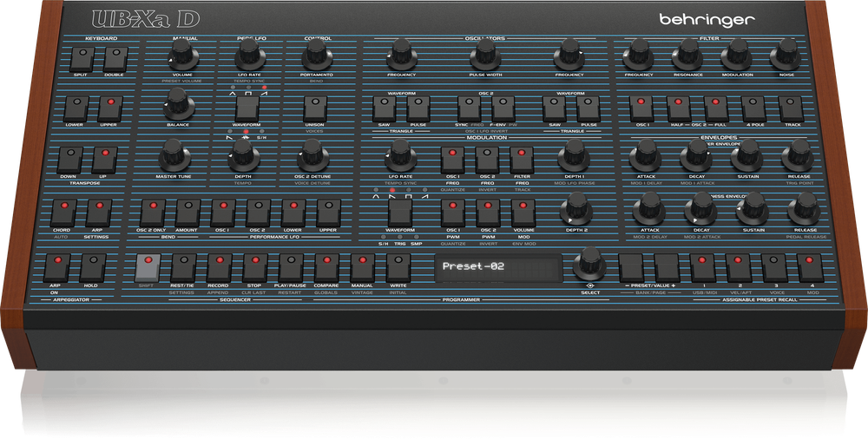Toggle the Performance LFO OSC 2 button

click(259, 213)
